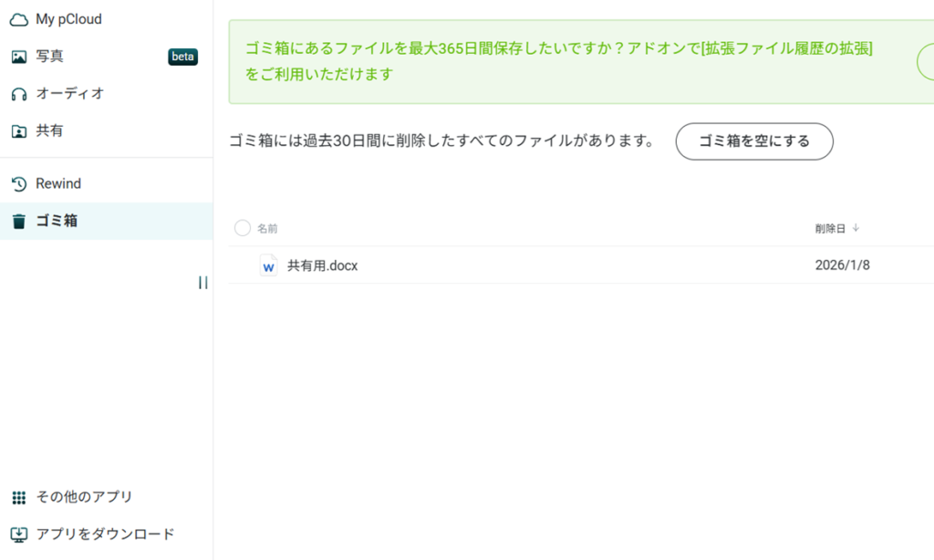This screenshot has width=934, height=560.
Task: Click the ゴミ箱 trash can icon
Action: [18, 221]
